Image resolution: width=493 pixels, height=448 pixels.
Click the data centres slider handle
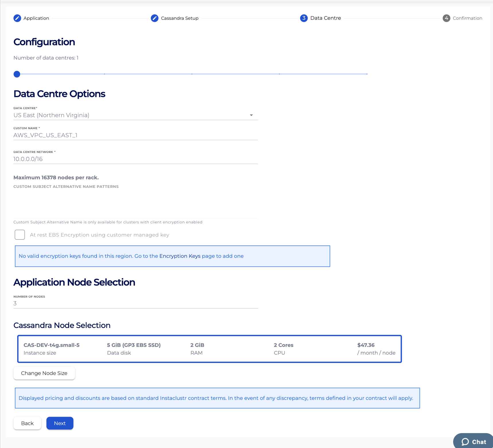pyautogui.click(x=17, y=74)
